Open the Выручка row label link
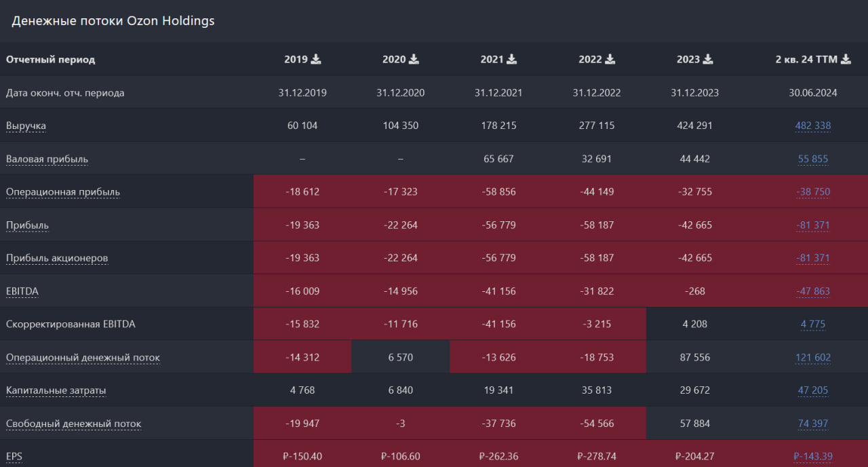This screenshot has height=467, width=868. pyautogui.click(x=26, y=126)
